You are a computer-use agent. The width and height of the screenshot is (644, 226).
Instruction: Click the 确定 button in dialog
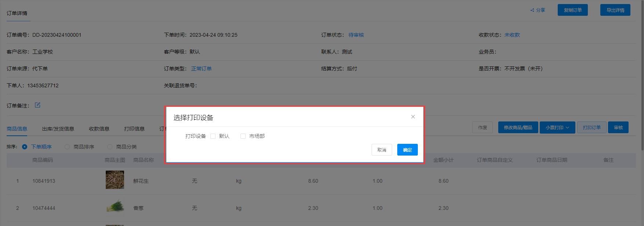[x=407, y=150]
